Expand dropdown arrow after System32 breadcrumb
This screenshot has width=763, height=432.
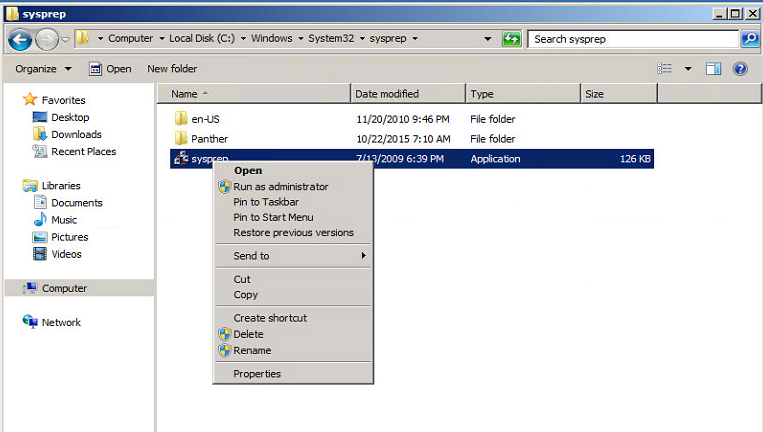(362, 38)
